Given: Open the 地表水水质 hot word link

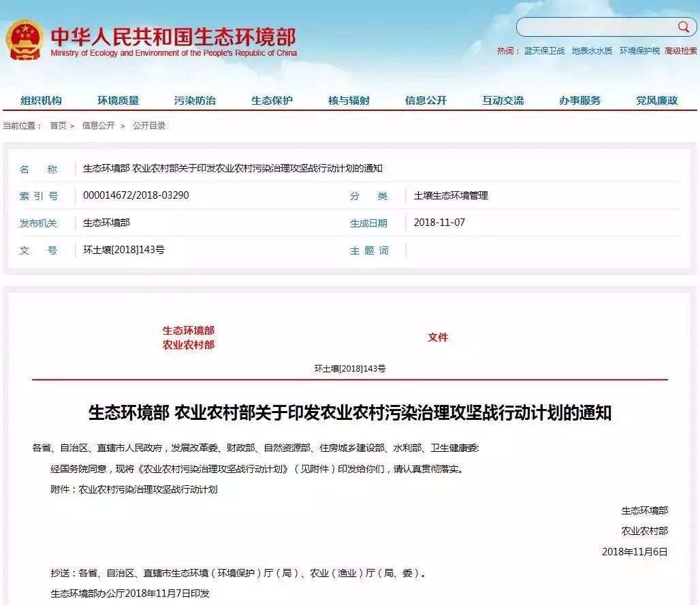Looking at the screenshot, I should point(592,50).
